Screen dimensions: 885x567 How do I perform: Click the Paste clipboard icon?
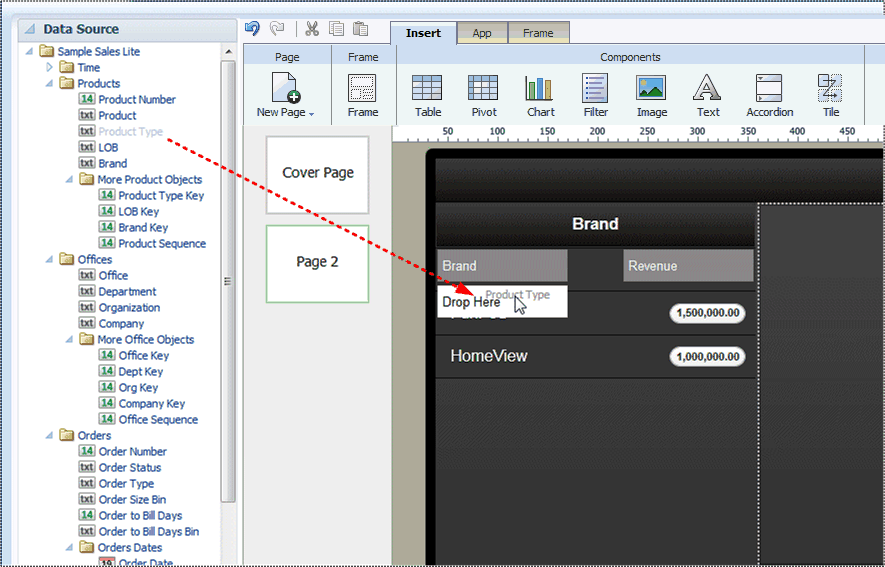coord(360,28)
